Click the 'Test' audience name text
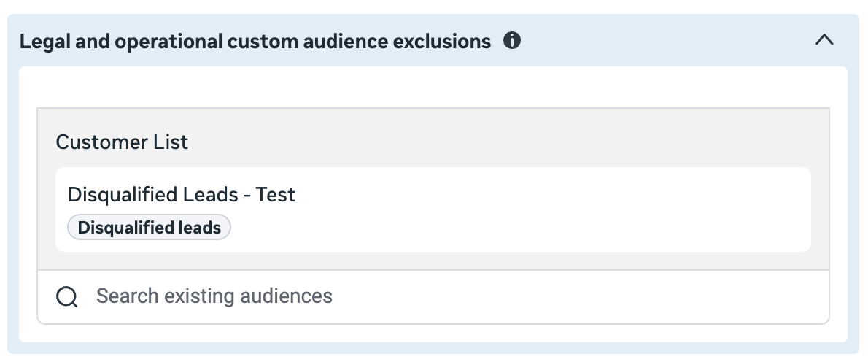868x362 pixels. coord(275,194)
